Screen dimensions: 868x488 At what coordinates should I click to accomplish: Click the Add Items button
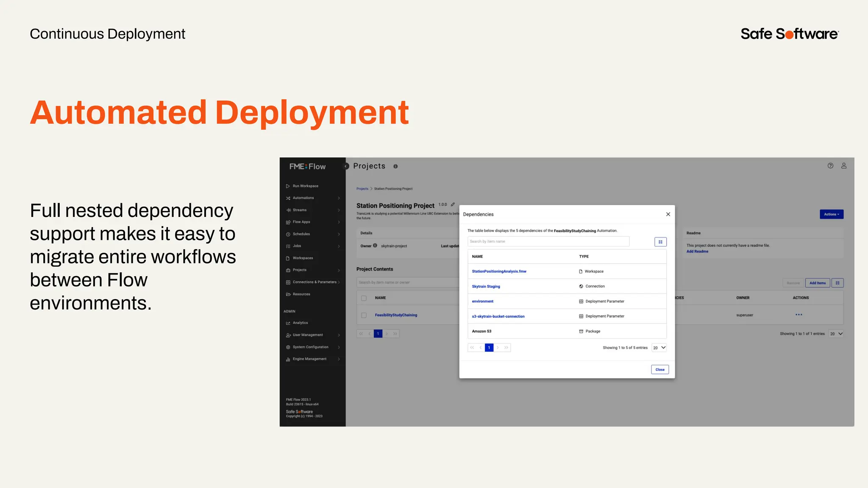click(817, 283)
